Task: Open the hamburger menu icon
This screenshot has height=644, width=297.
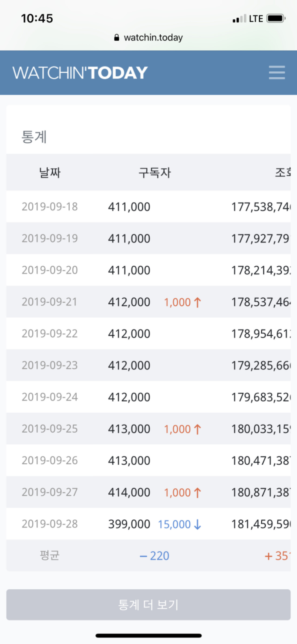Action: [277, 72]
